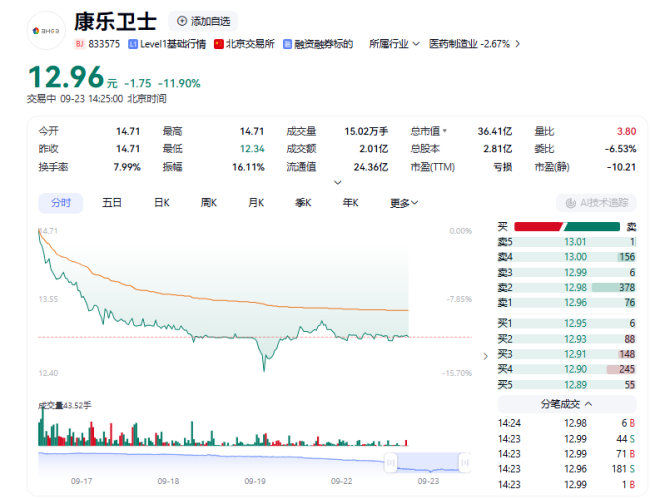Select the 月K chart tab
Image resolution: width=650 pixels, height=499 pixels.
pyautogui.click(x=255, y=203)
